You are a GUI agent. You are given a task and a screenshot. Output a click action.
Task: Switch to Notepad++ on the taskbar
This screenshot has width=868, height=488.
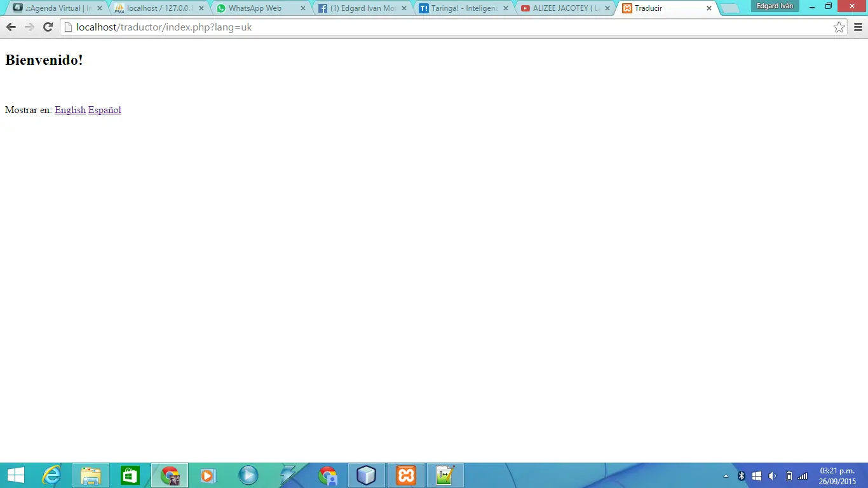click(x=445, y=475)
